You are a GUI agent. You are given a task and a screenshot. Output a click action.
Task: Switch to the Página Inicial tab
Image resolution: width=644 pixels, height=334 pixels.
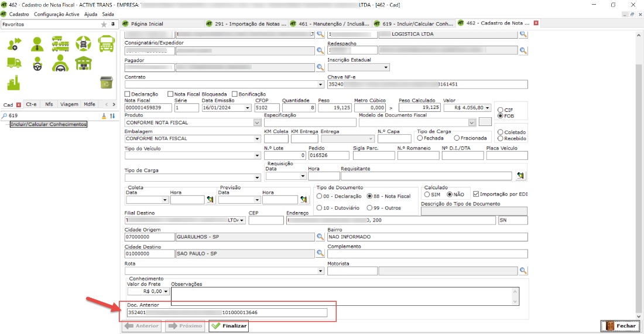coord(147,24)
